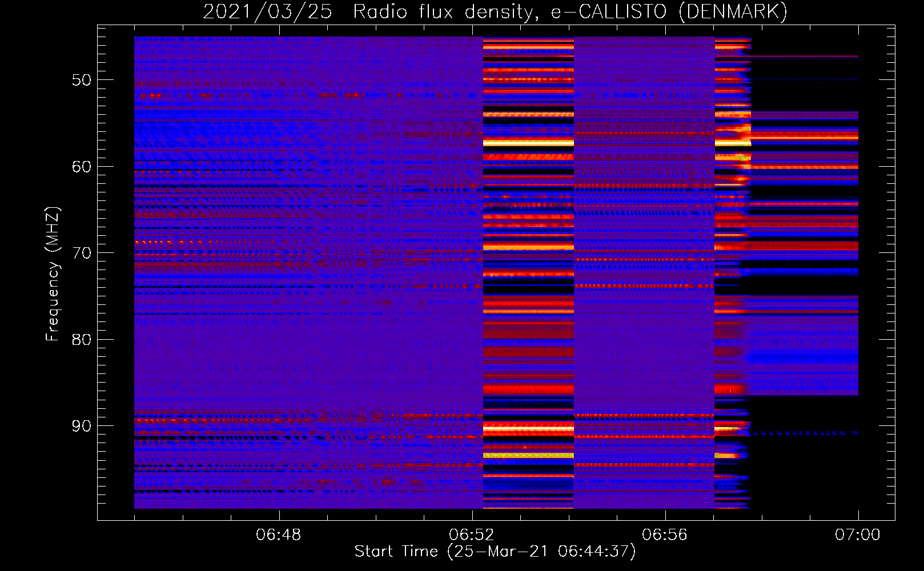This screenshot has height=571, width=924.
Task: Click the plot title '2021/03/25 Radio flux density'
Action: 495,11
